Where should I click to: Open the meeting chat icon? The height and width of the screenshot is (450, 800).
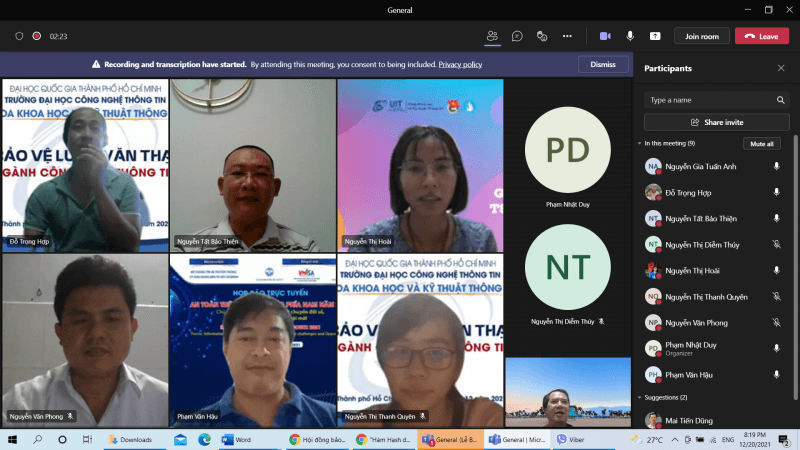click(x=517, y=36)
